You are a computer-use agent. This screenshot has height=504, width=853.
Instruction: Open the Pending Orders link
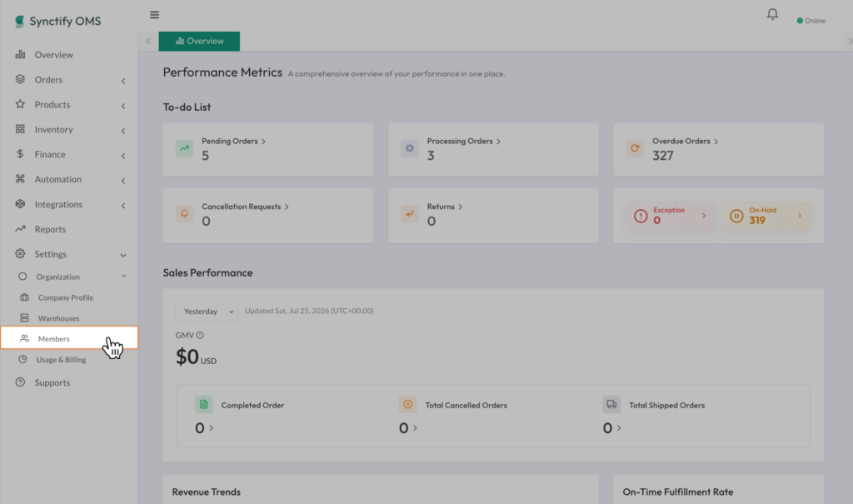[x=233, y=141]
